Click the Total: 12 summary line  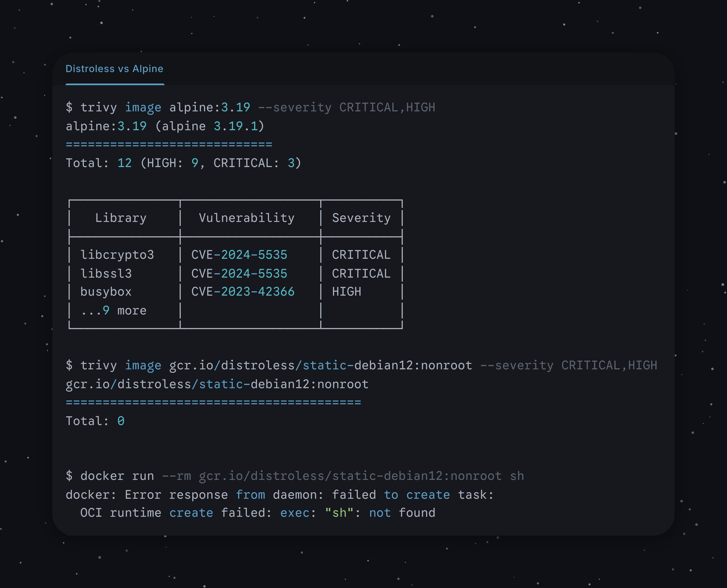[183, 163]
